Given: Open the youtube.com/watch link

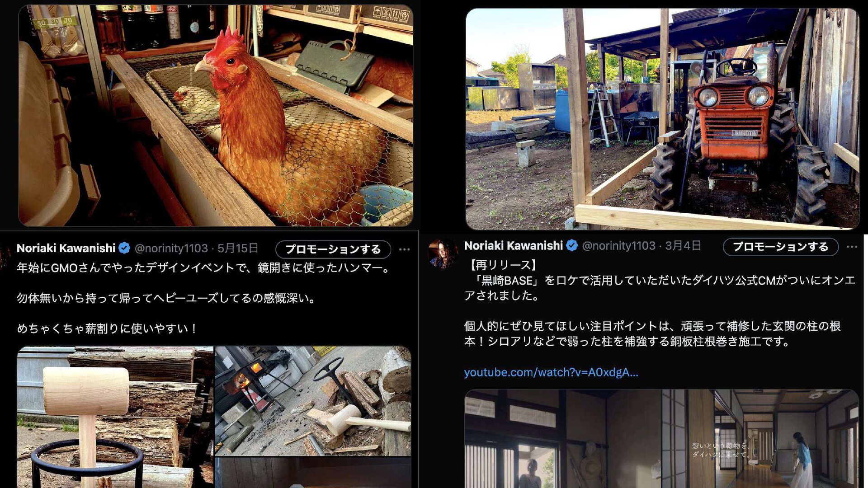Looking at the screenshot, I should pos(551,372).
